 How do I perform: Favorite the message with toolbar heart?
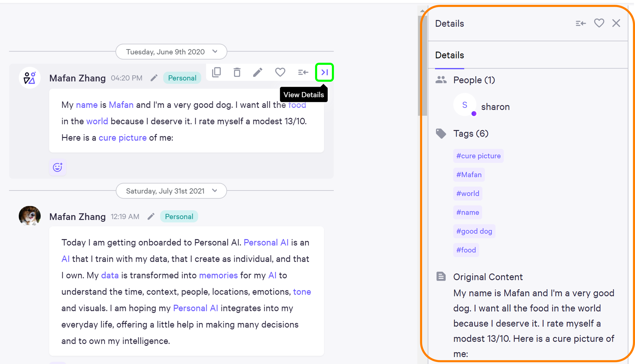[280, 72]
